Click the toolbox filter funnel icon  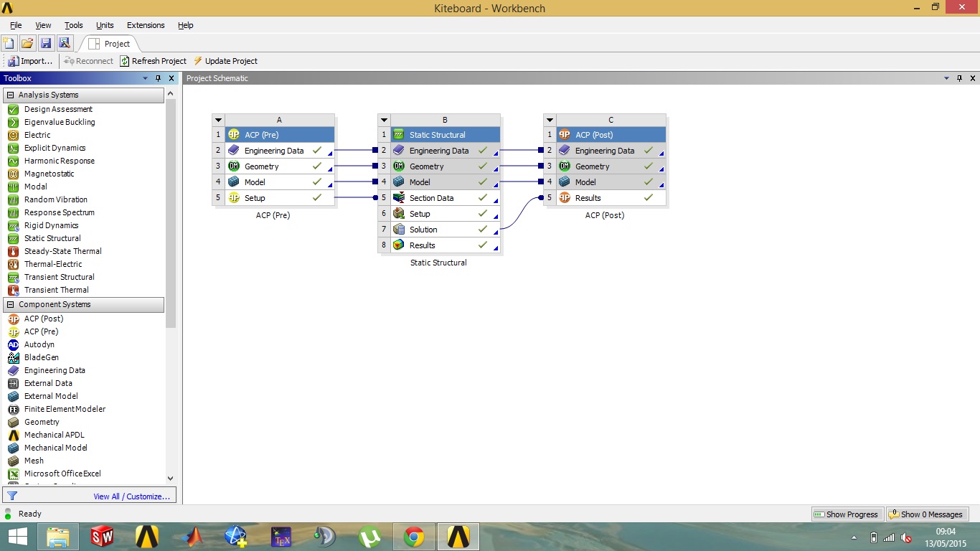coord(11,496)
